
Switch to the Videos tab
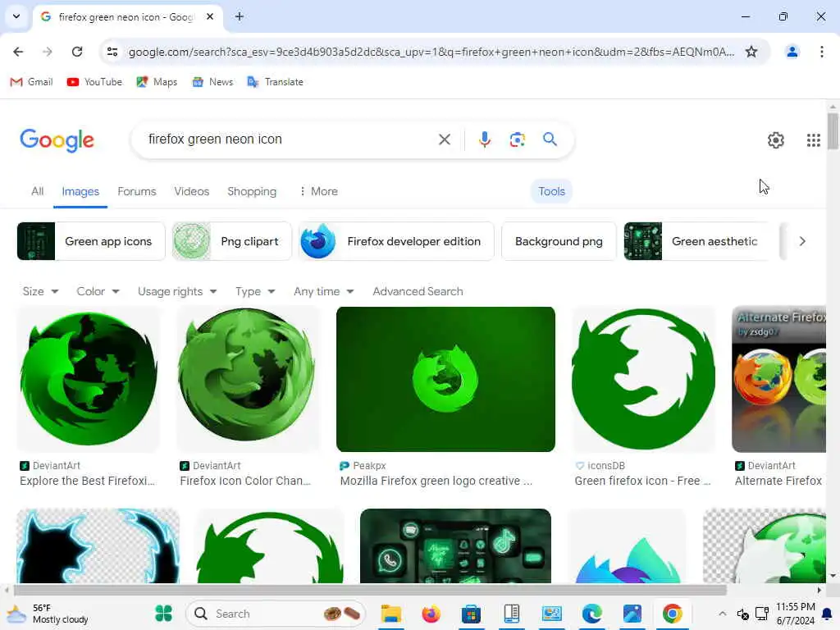(191, 191)
